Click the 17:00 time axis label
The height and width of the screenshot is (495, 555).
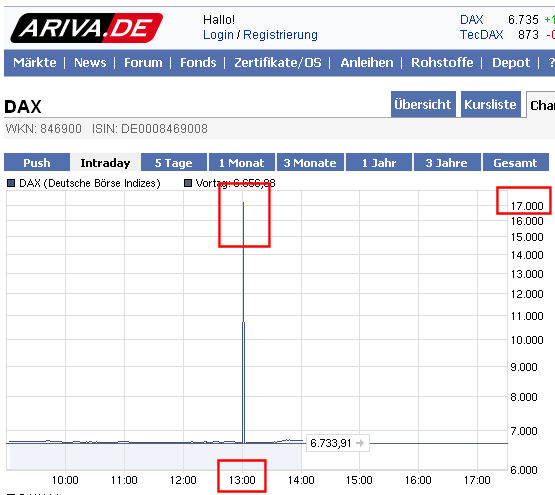point(477,480)
